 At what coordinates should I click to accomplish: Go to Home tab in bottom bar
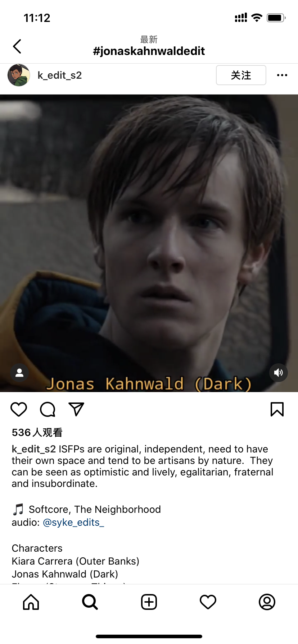point(31,602)
